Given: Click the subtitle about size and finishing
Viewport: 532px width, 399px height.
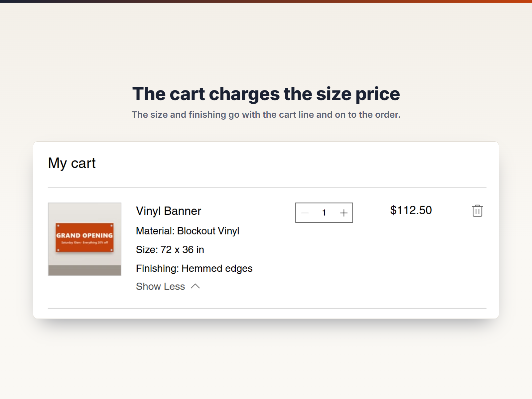Looking at the screenshot, I should pos(266,115).
